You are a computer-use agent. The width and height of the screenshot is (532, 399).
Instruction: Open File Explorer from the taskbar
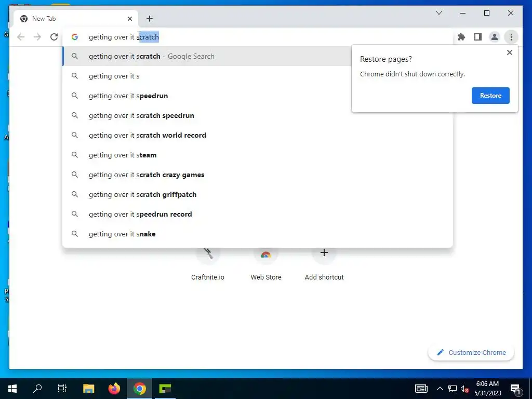point(88,389)
